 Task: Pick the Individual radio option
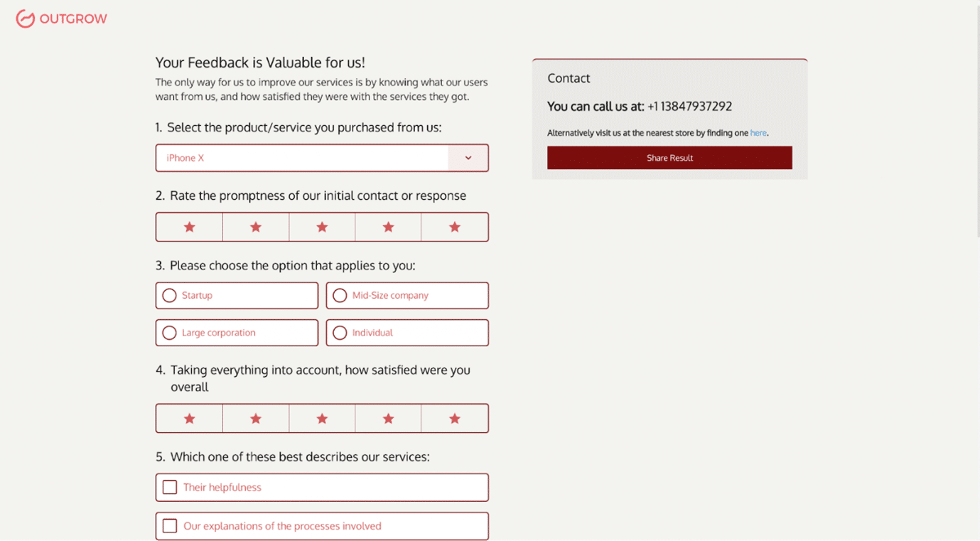click(x=340, y=333)
